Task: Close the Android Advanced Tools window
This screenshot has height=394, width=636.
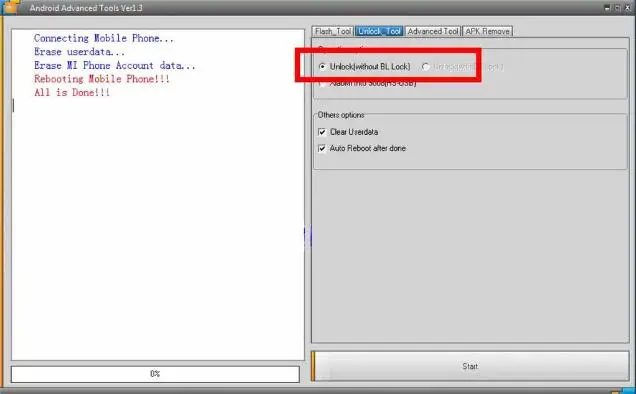Action: pyautogui.click(x=628, y=8)
